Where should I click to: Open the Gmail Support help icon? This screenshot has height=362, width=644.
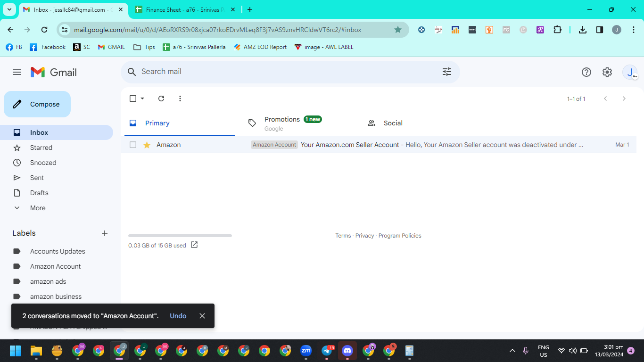tap(586, 72)
